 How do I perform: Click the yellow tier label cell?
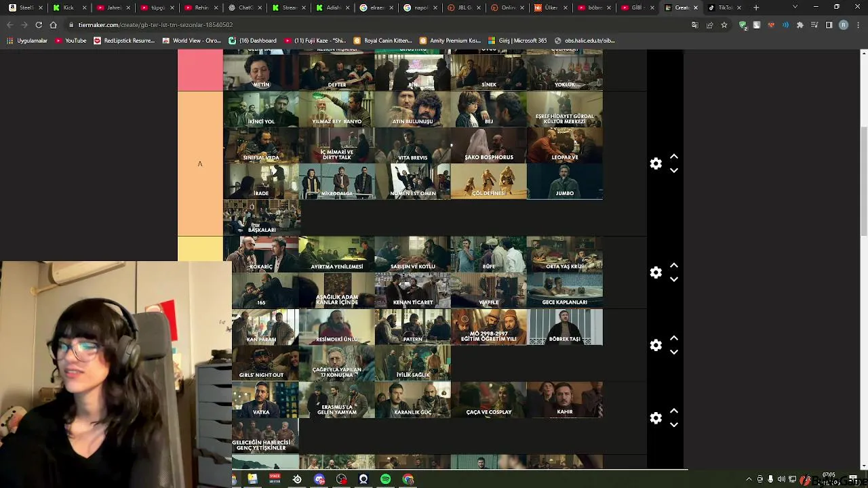click(200, 249)
